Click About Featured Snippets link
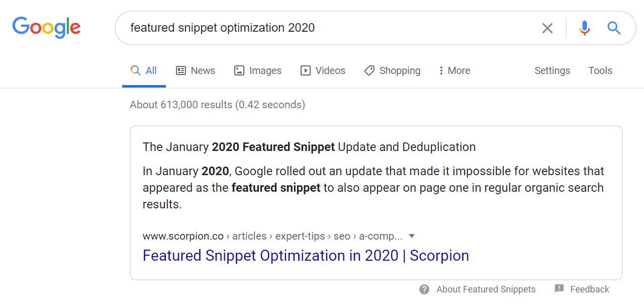 click(486, 289)
